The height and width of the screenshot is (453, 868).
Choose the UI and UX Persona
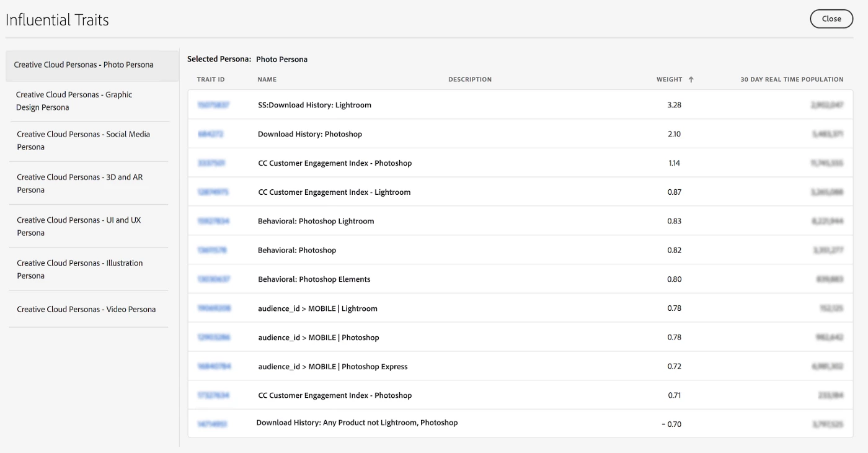[x=89, y=226]
